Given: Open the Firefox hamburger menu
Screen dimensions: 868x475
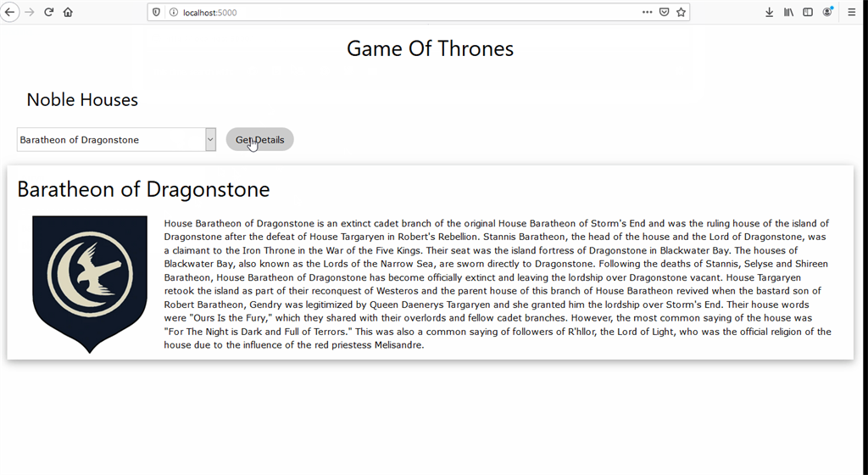Looking at the screenshot, I should (851, 12).
